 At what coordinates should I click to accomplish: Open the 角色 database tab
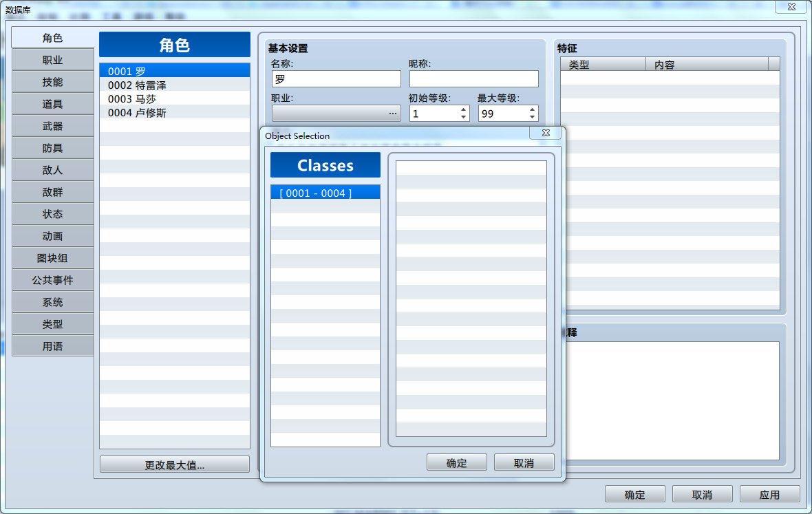click(x=52, y=38)
